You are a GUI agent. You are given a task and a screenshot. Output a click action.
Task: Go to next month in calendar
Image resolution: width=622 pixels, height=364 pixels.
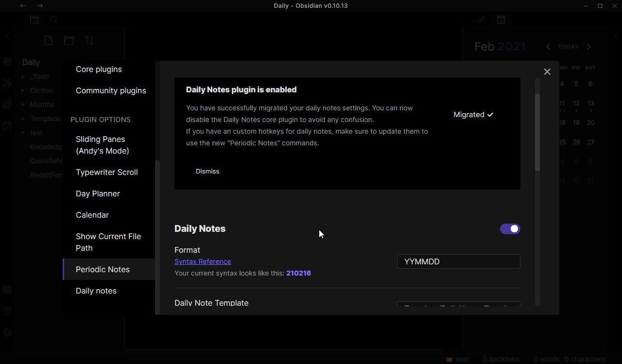[x=589, y=47]
